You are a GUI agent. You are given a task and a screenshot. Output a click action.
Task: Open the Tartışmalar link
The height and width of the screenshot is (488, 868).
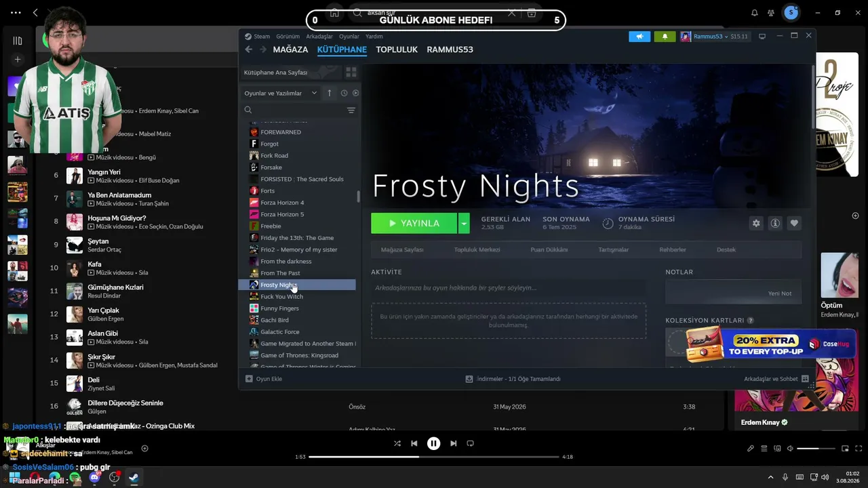point(614,249)
